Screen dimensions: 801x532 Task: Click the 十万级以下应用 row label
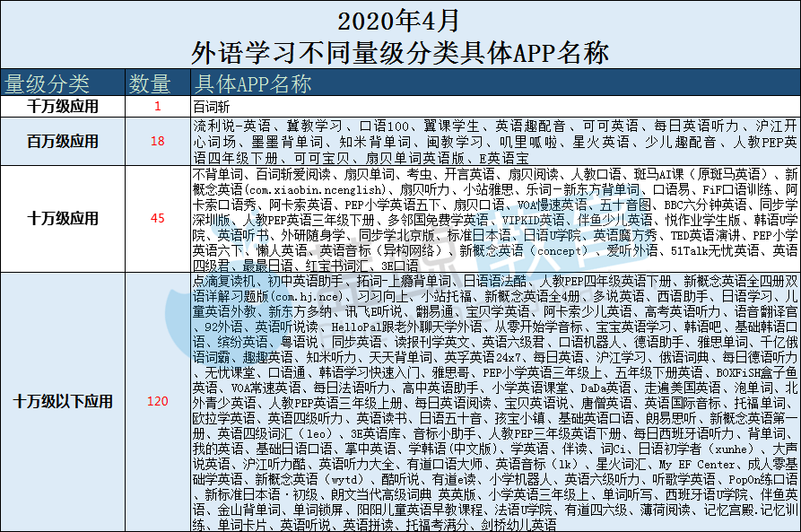tap(63, 401)
